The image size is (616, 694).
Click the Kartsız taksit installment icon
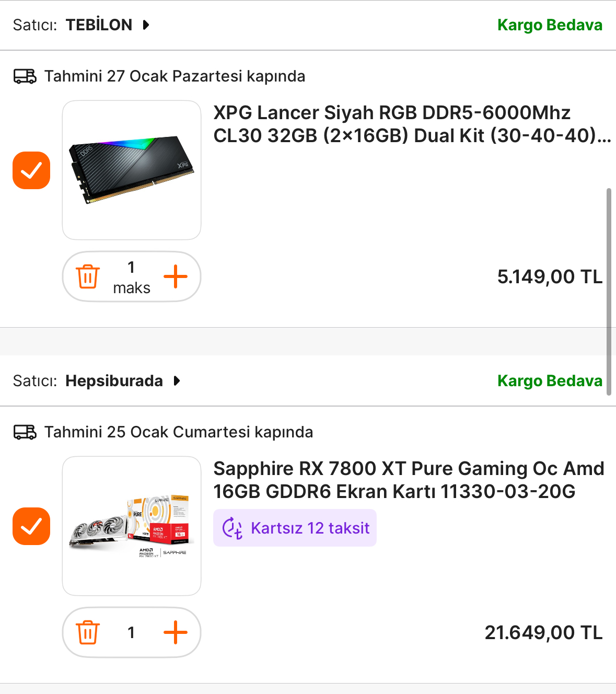233,528
